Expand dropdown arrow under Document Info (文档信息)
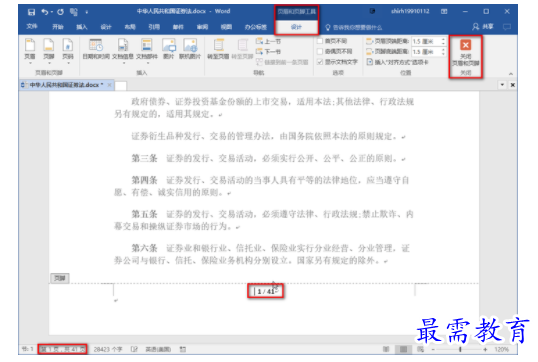Image resolution: width=538 pixels, height=362 pixels. (x=124, y=63)
